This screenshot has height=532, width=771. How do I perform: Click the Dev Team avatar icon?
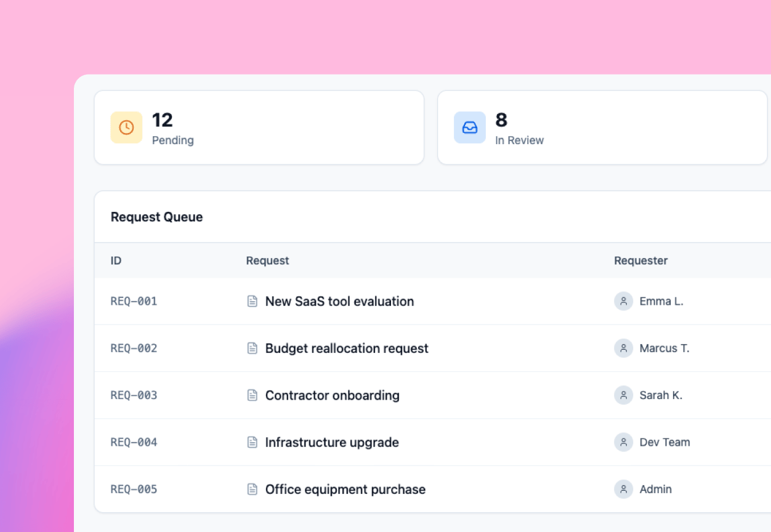(x=623, y=442)
